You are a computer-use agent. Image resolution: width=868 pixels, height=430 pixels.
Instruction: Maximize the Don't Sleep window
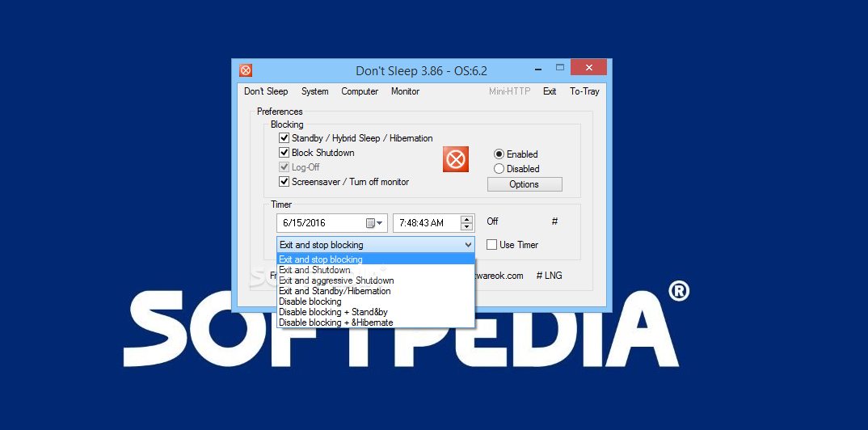coord(559,68)
